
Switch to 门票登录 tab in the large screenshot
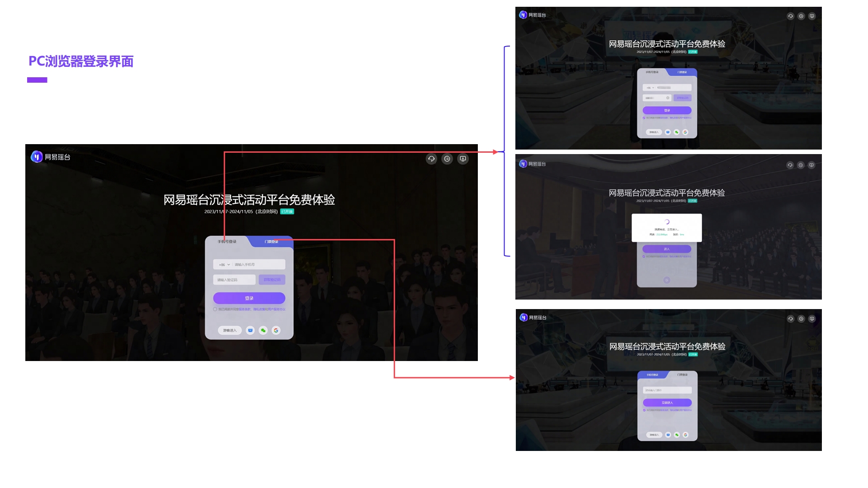pos(271,242)
